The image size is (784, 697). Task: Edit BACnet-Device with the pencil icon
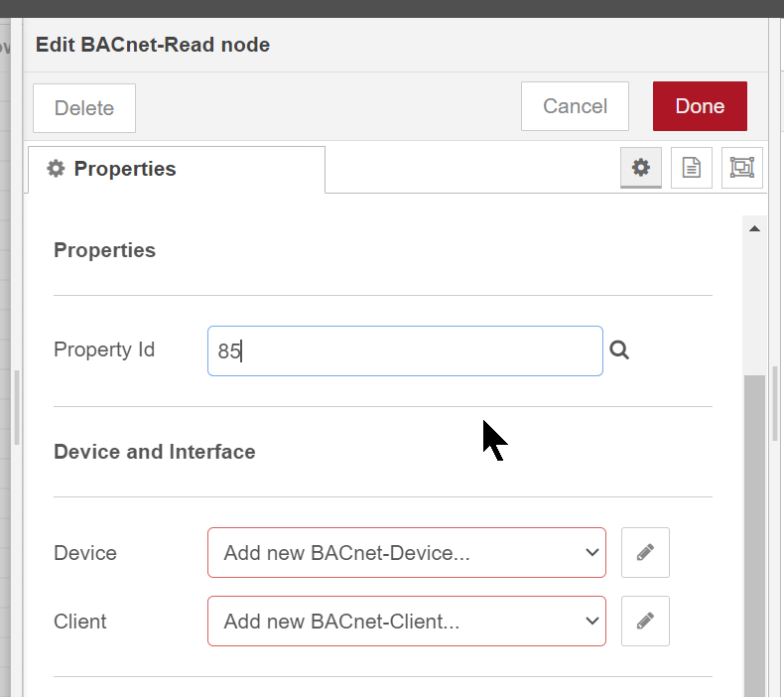(645, 552)
